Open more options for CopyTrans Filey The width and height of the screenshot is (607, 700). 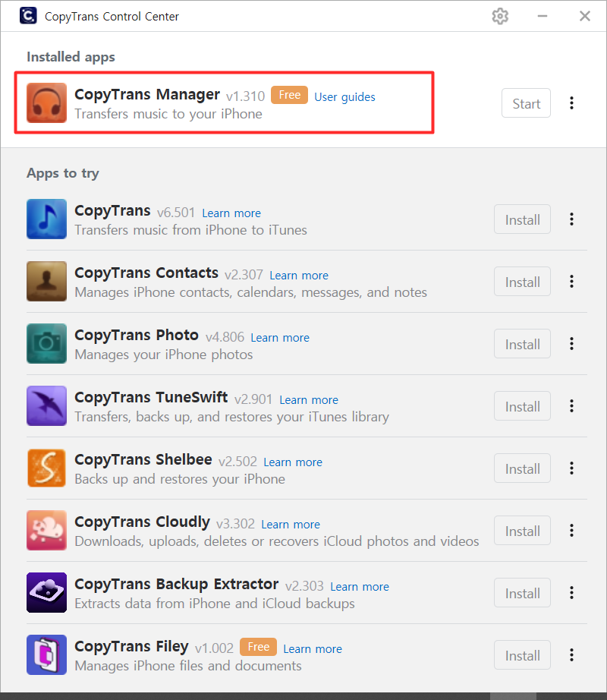[x=571, y=655]
